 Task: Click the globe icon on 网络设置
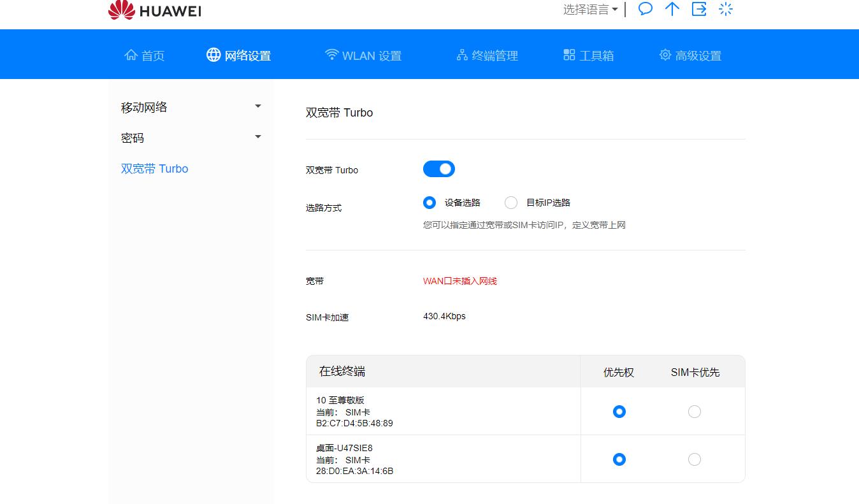point(212,54)
